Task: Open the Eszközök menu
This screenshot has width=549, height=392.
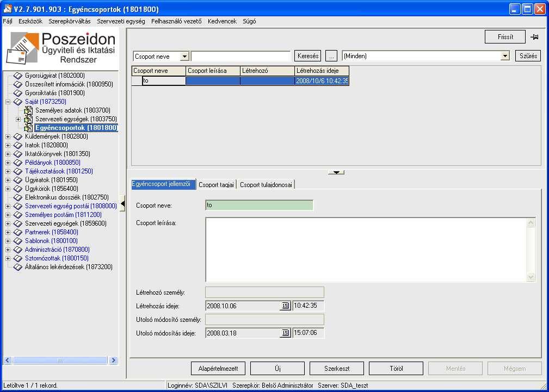Action: pyautogui.click(x=30, y=21)
